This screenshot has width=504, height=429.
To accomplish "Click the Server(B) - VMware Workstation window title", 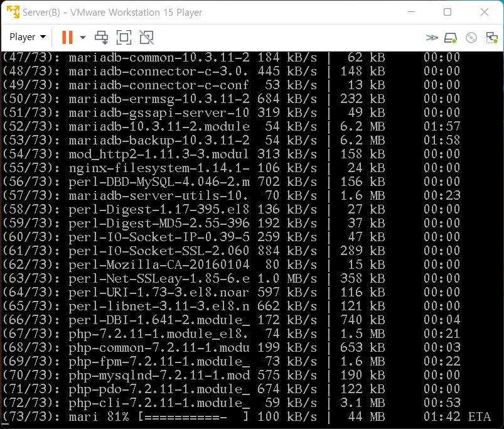I will point(112,12).
